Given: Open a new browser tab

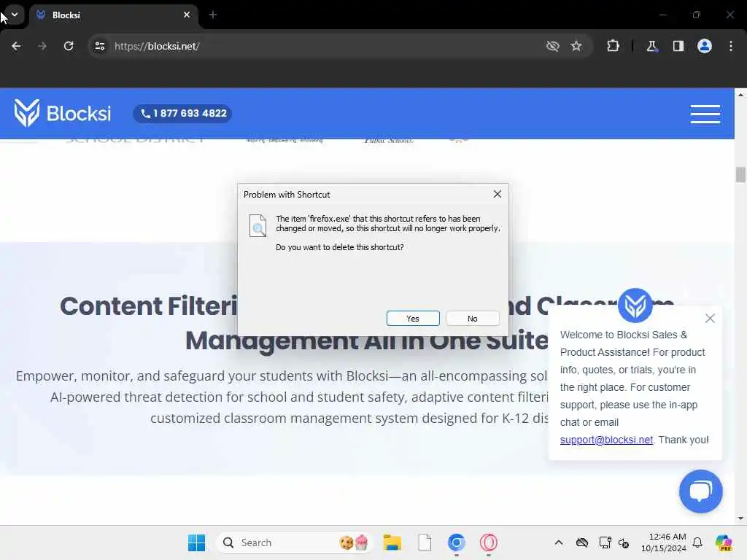Looking at the screenshot, I should click(x=213, y=15).
